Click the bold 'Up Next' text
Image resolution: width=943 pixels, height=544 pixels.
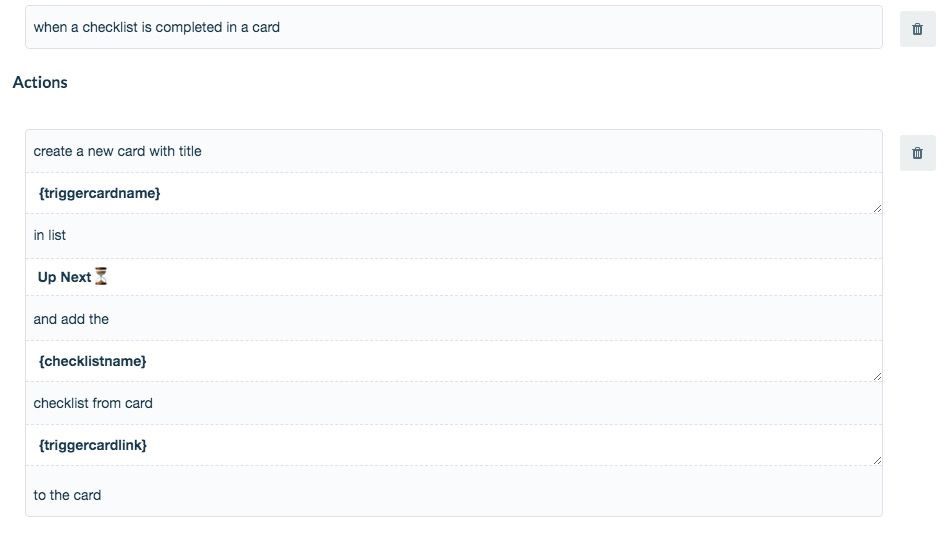pyautogui.click(x=64, y=277)
